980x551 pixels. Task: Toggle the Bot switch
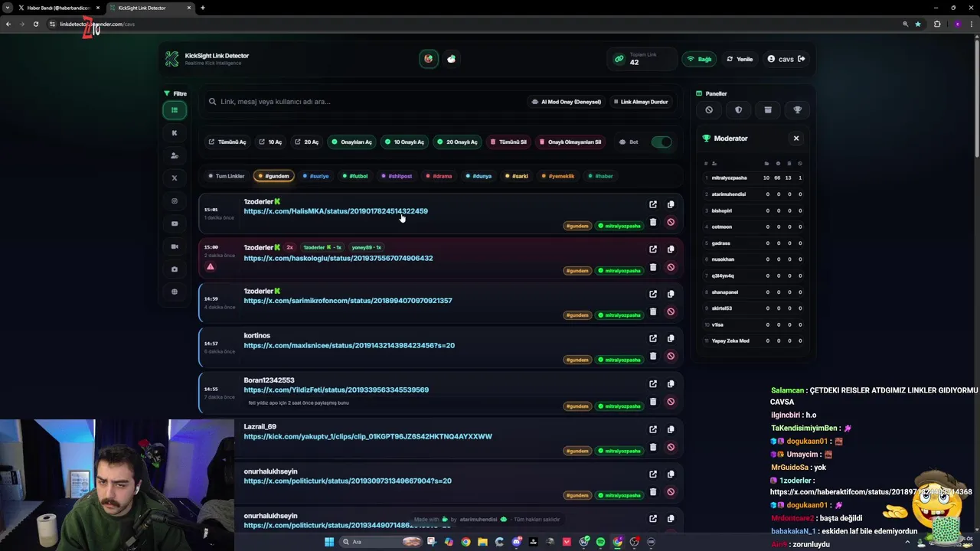coord(662,142)
